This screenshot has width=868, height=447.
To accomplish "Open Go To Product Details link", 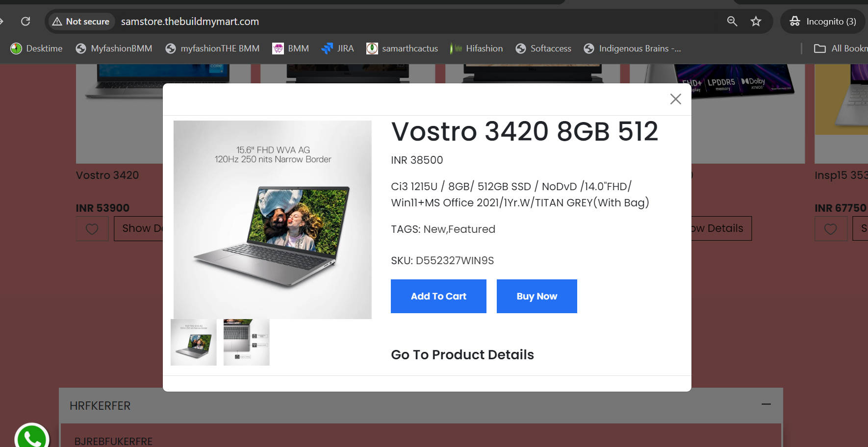I will 462,354.
